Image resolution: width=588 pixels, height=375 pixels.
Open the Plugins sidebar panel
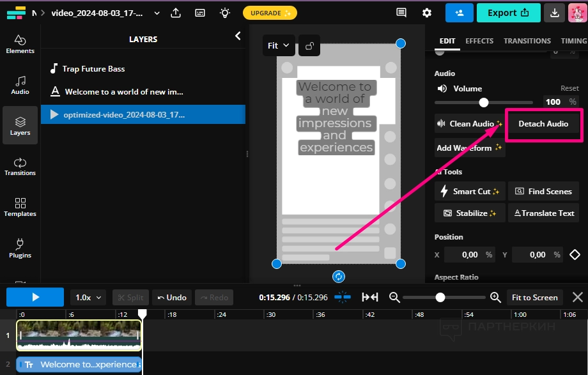click(x=20, y=248)
